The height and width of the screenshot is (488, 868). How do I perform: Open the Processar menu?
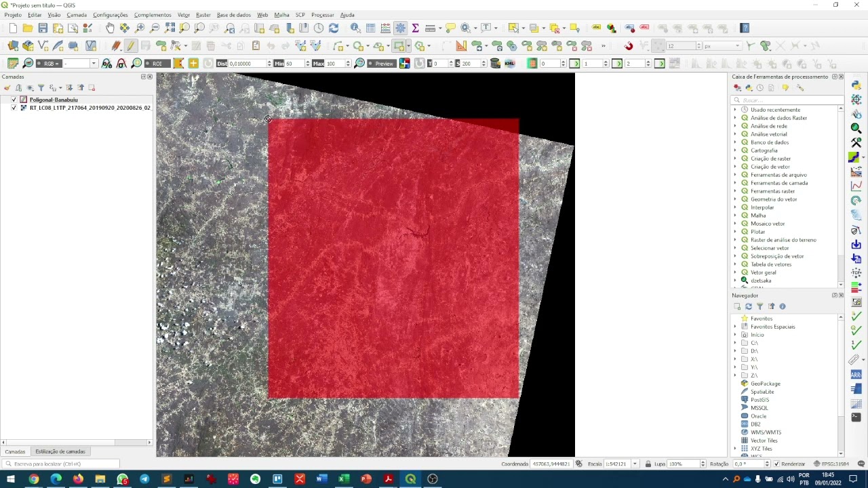point(322,14)
